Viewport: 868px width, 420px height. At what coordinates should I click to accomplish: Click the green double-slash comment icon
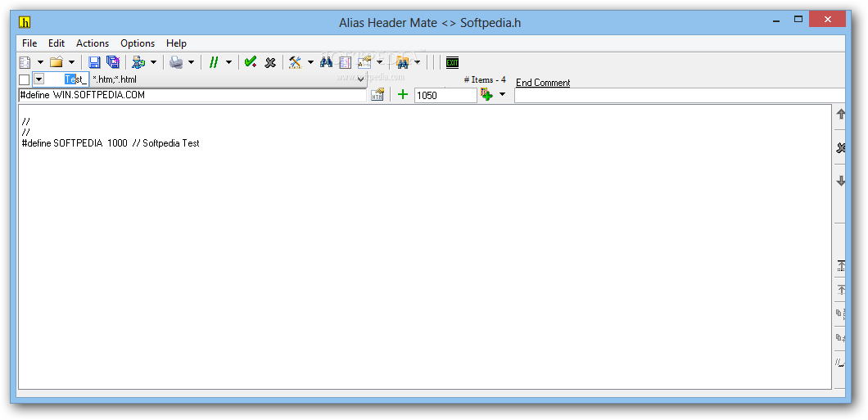pos(213,62)
